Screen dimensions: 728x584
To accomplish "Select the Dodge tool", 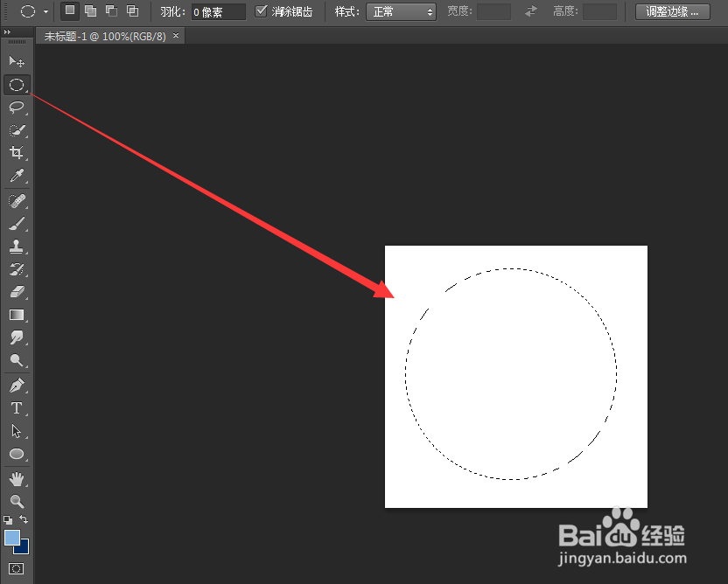I will click(x=17, y=360).
